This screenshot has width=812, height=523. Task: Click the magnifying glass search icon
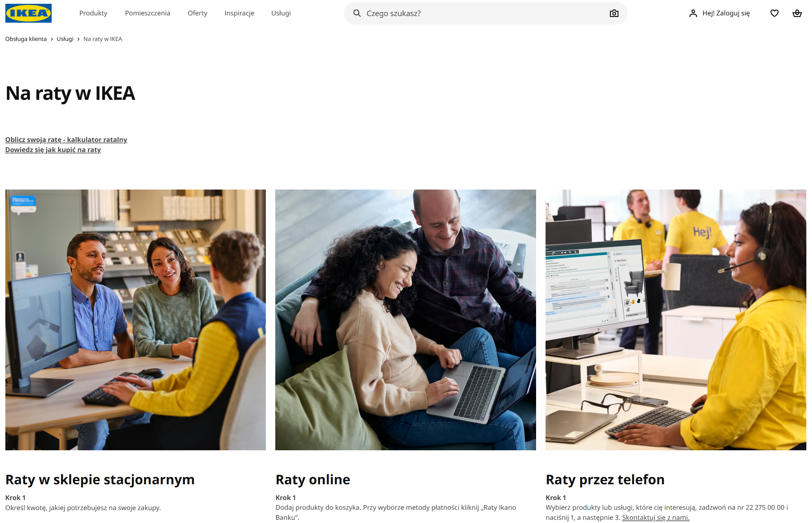tap(357, 13)
